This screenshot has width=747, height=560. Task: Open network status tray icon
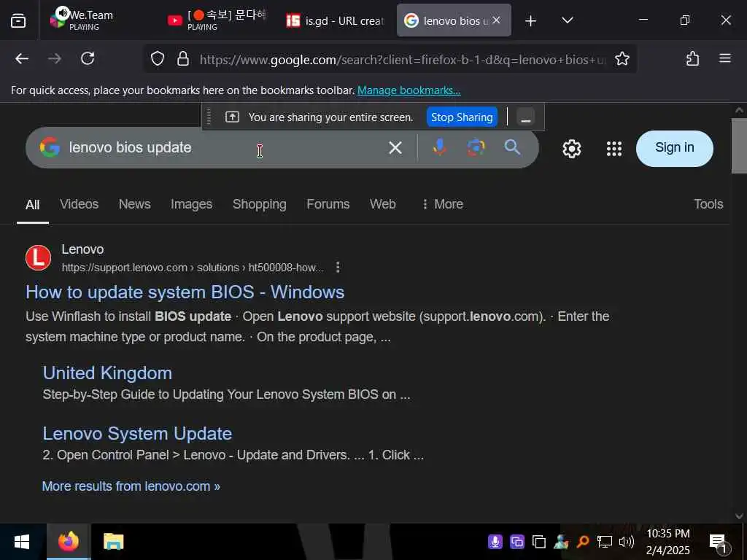(x=605, y=542)
